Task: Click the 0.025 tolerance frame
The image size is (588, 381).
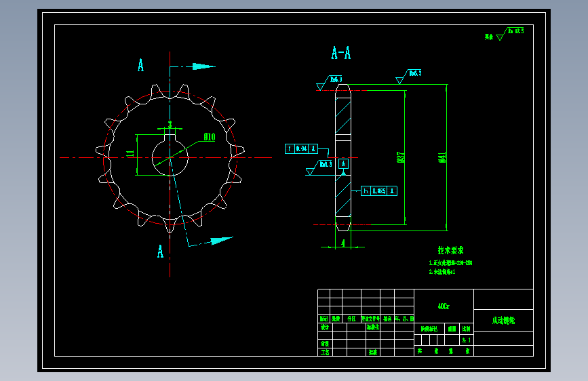Action: [378, 191]
